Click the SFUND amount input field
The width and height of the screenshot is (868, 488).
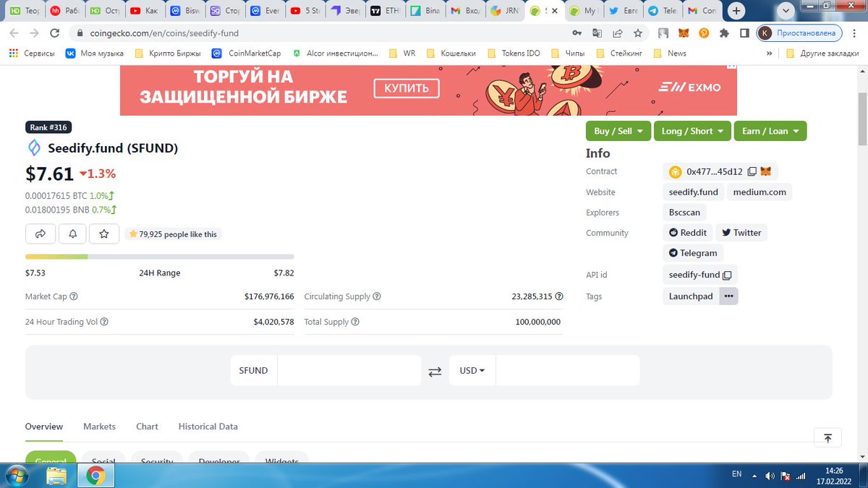tap(349, 370)
